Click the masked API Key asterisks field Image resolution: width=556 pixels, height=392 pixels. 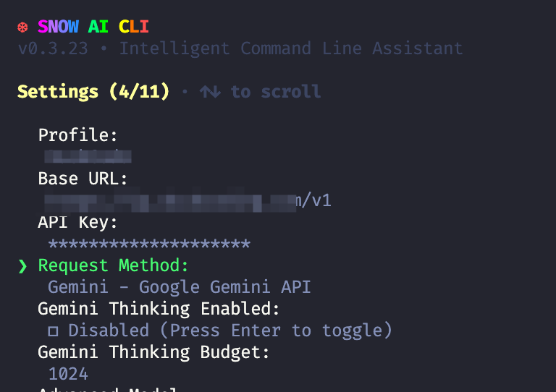[x=149, y=244]
